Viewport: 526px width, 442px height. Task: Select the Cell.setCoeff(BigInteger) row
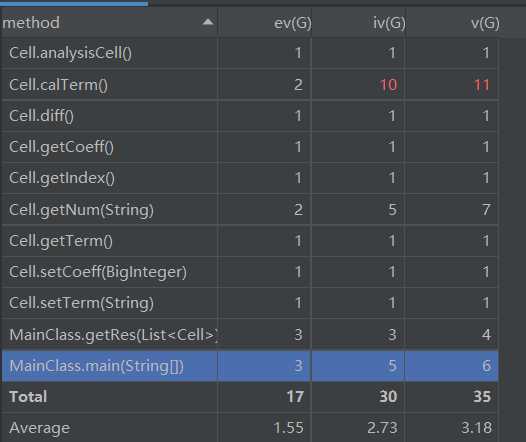(x=250, y=272)
